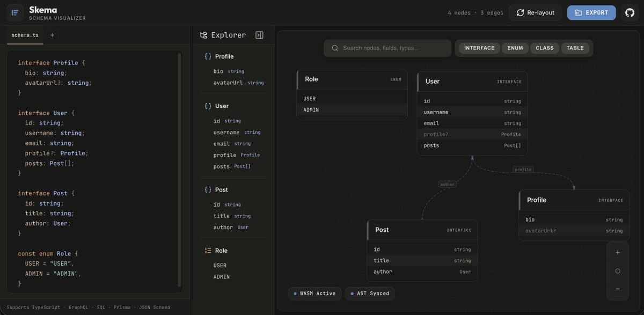Click the Post node header on canvas
The image size is (644, 315).
422,230
